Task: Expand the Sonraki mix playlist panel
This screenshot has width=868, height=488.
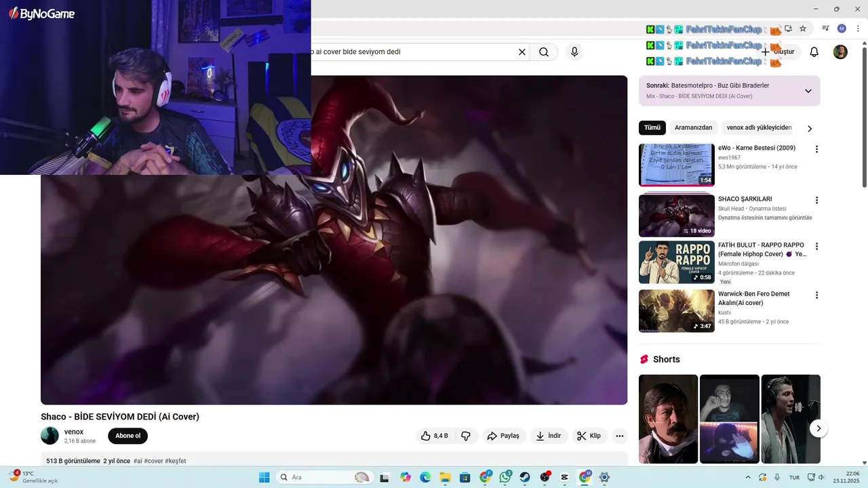Action: 808,91
